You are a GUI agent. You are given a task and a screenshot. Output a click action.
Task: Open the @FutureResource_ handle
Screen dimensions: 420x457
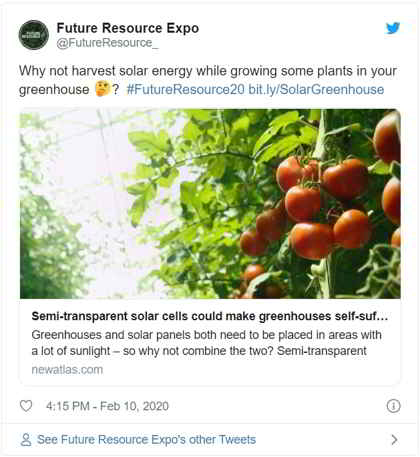107,43
